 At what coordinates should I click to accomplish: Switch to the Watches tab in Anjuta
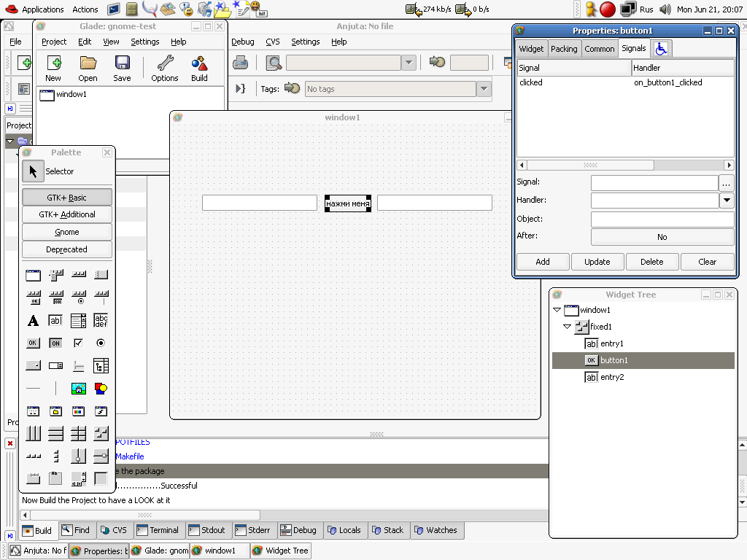436,530
